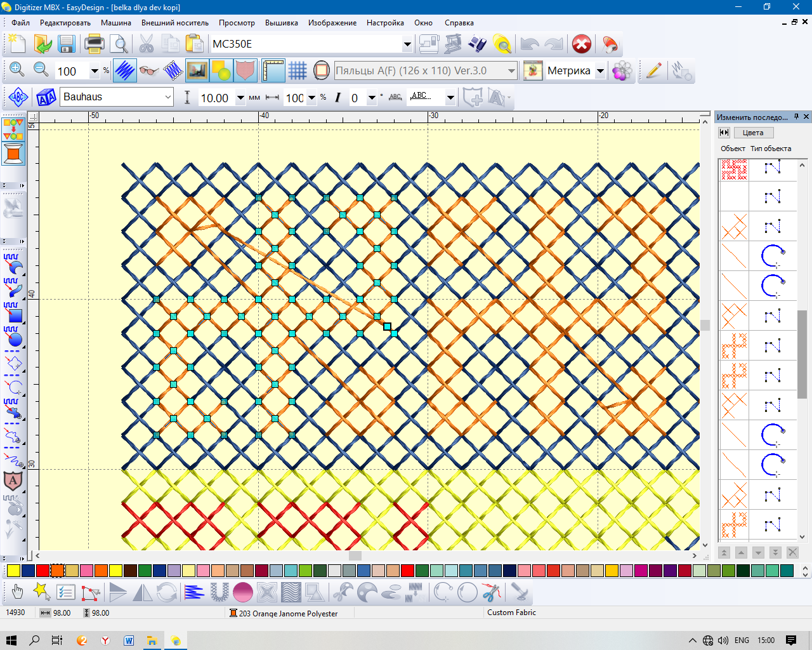Click the move-to-bottom button under the sequence list
This screenshot has height=650, width=812.
click(x=775, y=552)
